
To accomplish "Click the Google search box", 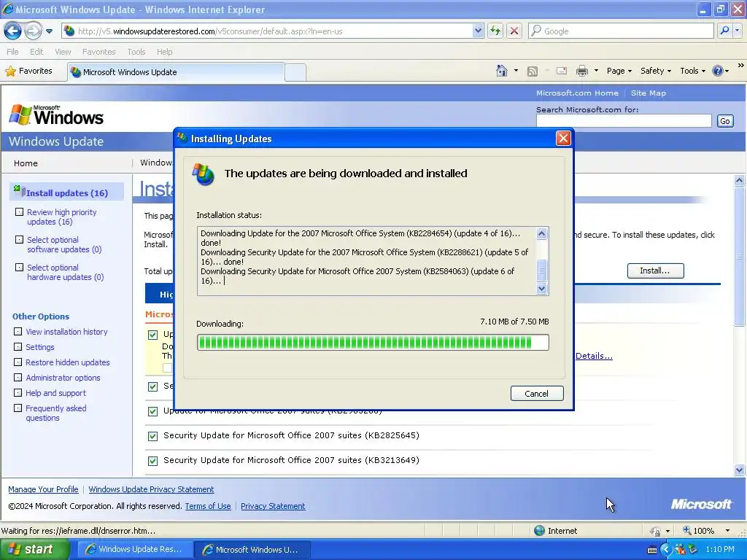I will click(x=621, y=31).
